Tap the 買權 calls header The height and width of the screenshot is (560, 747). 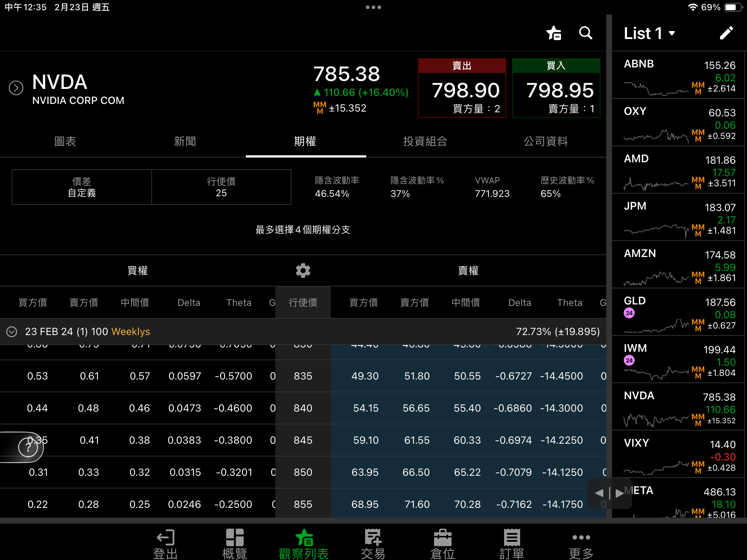point(138,271)
